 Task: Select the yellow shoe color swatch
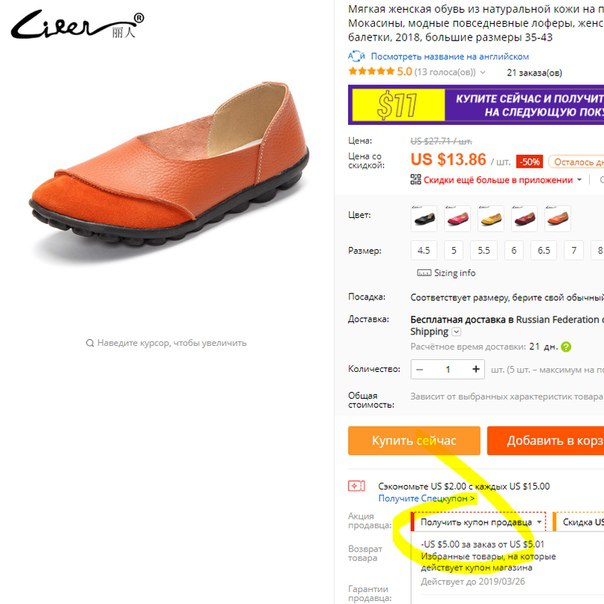pyautogui.click(x=491, y=218)
